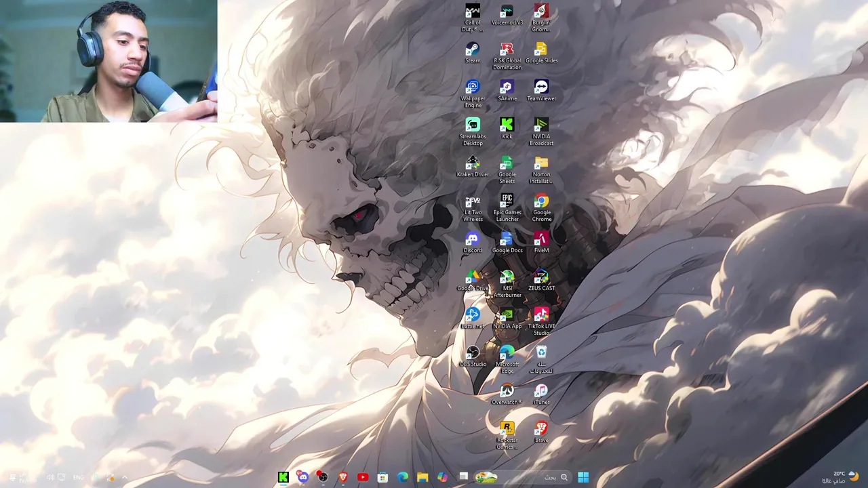Open Microsoft Edge from the taskbar

click(x=403, y=477)
